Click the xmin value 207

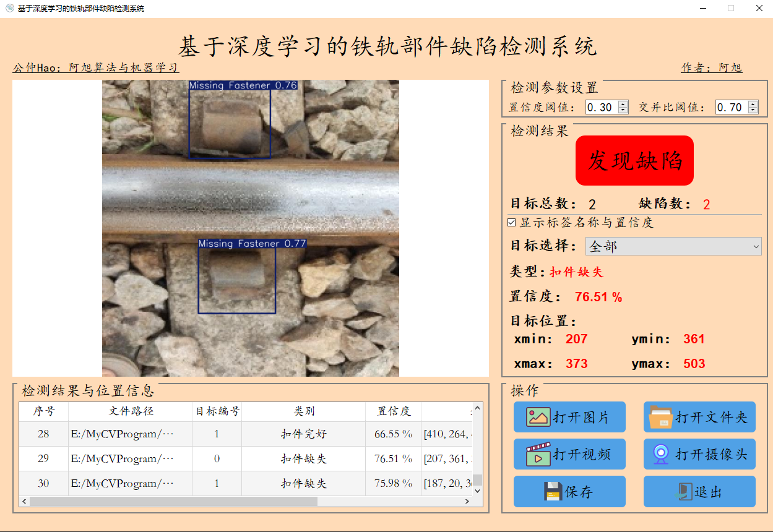click(576, 339)
